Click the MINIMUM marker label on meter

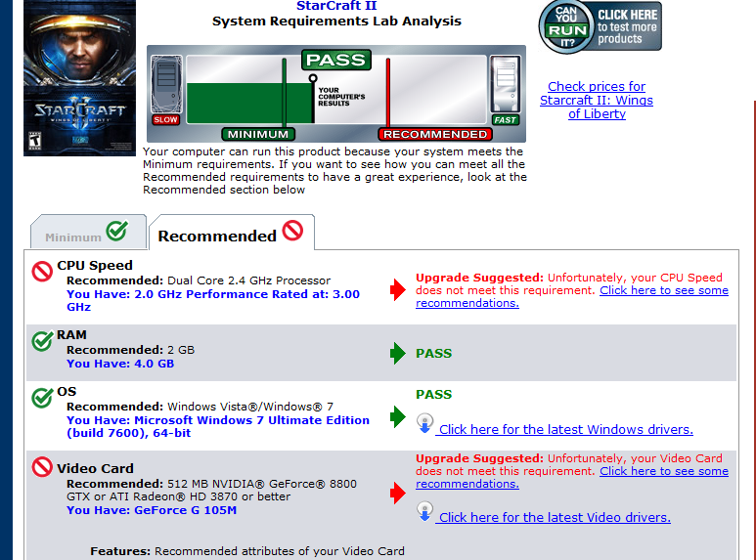tap(258, 134)
